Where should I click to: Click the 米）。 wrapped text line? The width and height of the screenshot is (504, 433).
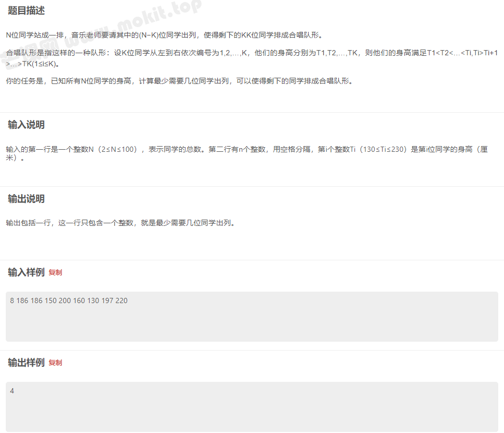tap(15, 158)
